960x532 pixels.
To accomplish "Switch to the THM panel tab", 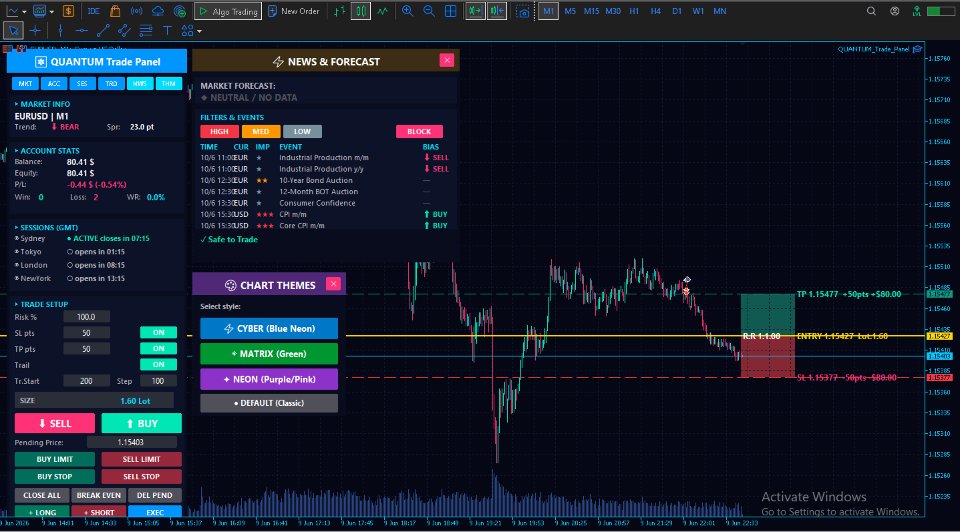I will tap(168, 84).
